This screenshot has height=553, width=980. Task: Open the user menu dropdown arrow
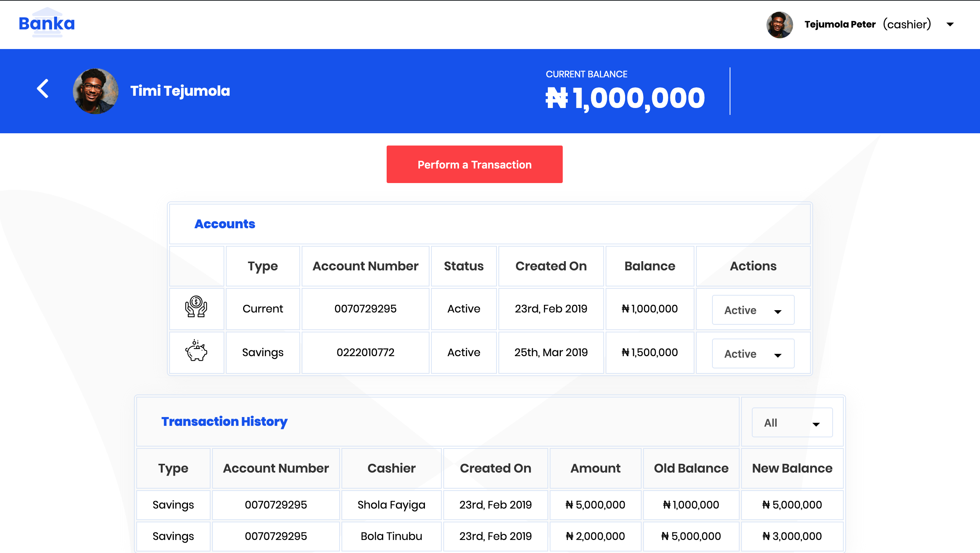click(x=950, y=25)
